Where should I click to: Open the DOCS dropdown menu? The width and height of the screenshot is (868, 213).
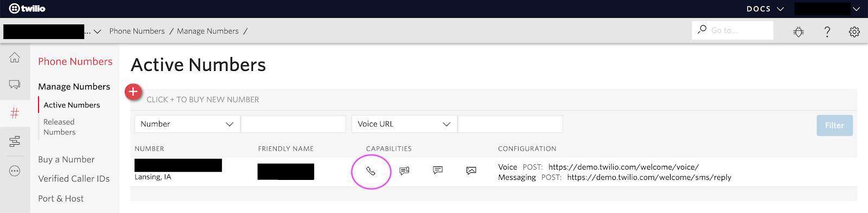coord(765,9)
